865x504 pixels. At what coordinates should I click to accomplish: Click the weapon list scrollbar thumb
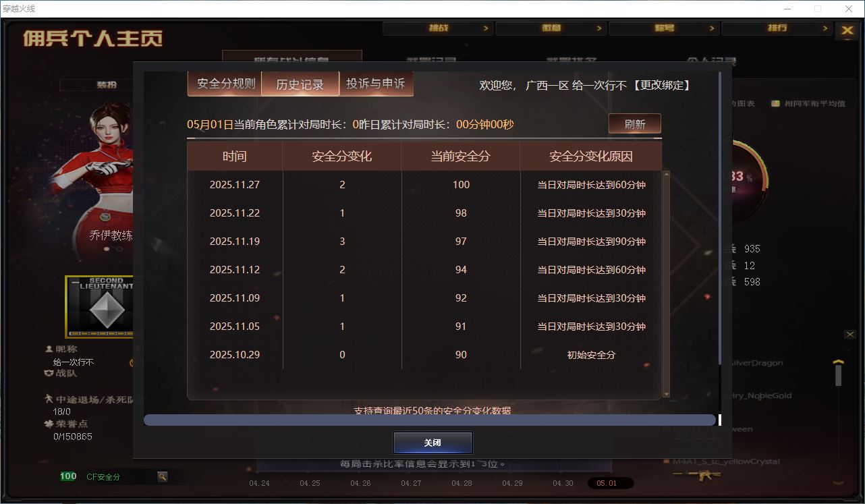click(x=838, y=375)
